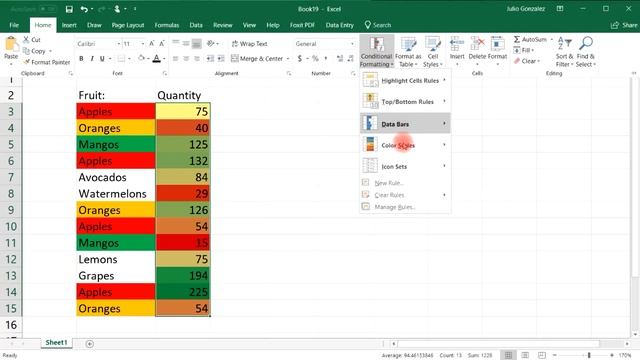Image resolution: width=640 pixels, height=360 pixels.
Task: Open Cell Styles gallery
Action: pos(433,52)
